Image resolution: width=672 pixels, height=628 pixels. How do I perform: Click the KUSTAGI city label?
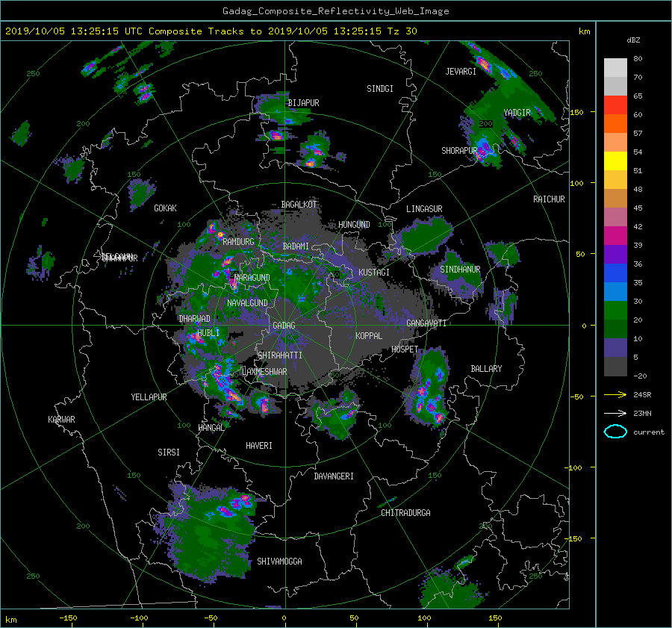click(374, 273)
